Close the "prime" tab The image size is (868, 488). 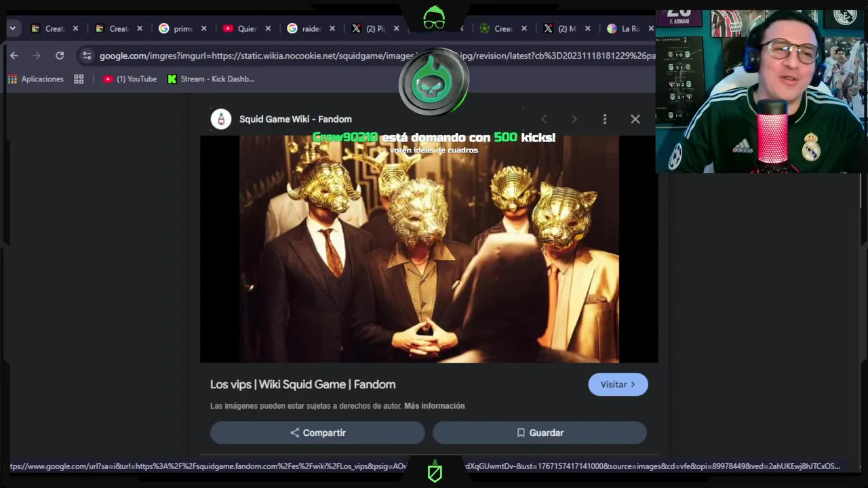pyautogui.click(x=204, y=28)
